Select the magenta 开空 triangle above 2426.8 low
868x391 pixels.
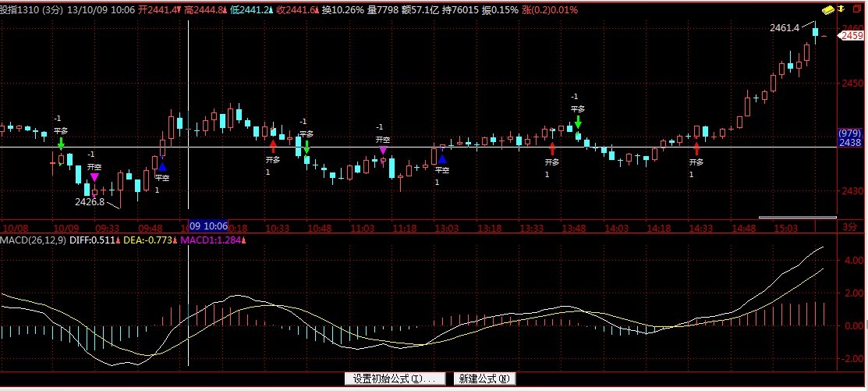click(94, 177)
